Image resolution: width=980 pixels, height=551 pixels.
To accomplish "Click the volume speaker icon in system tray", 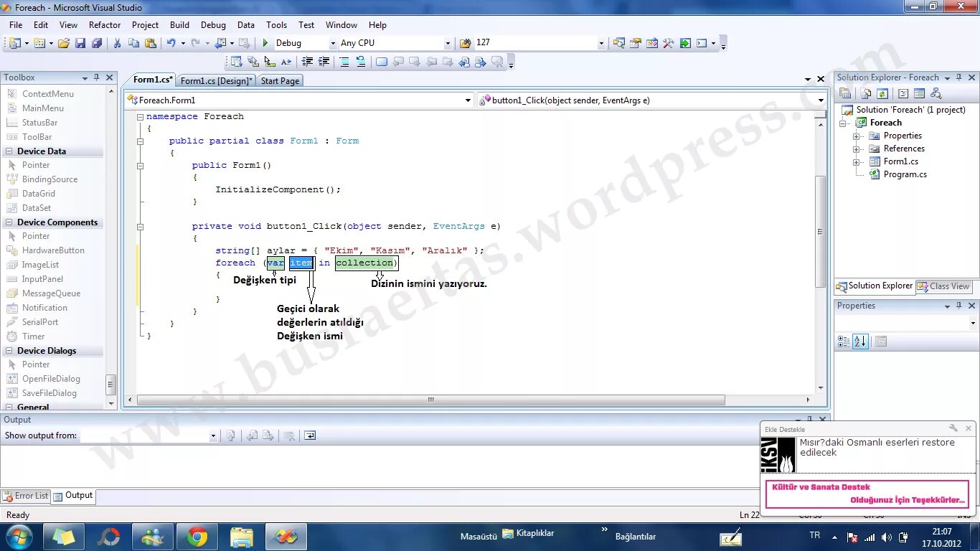I will 887,537.
